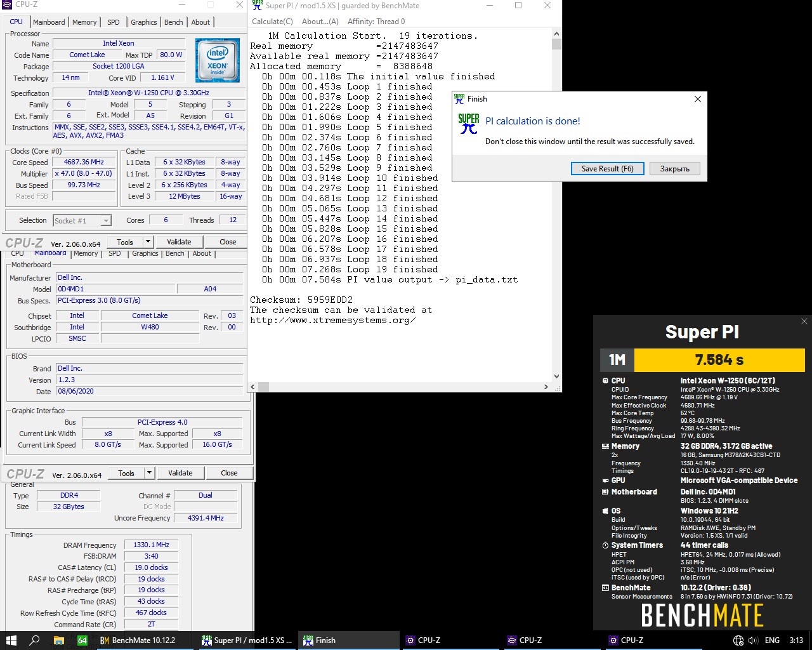812x650 pixels.
Task: Click Tools button in Mainboard CPU-Z window
Action: pyautogui.click(x=126, y=473)
